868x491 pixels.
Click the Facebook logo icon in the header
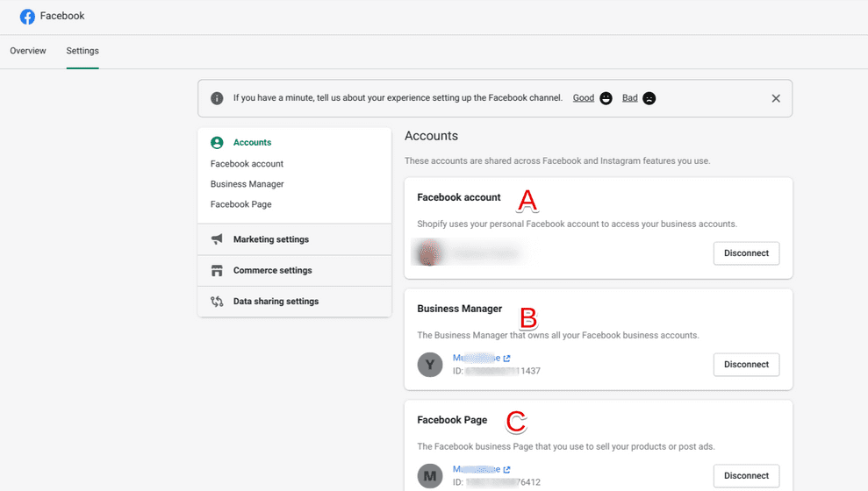pyautogui.click(x=27, y=17)
